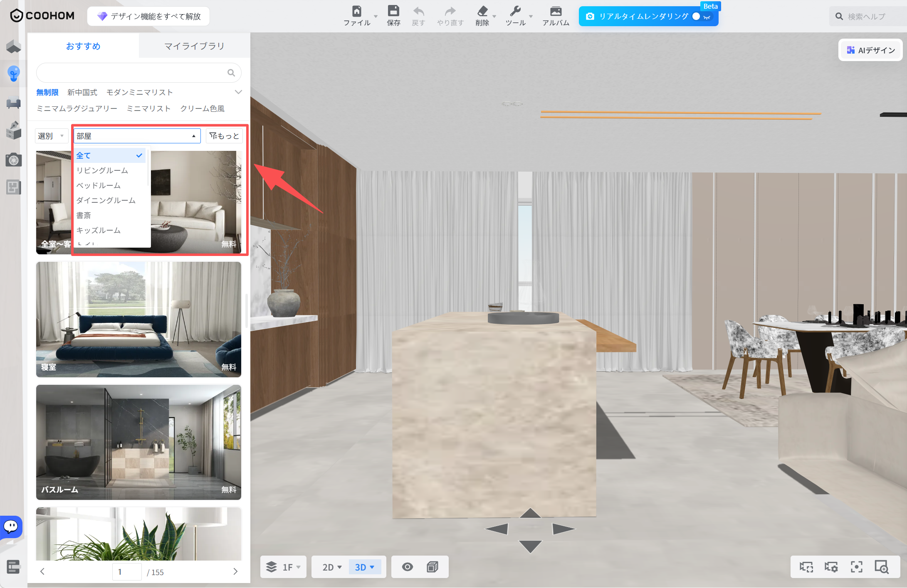The width and height of the screenshot is (907, 588).
Task: Expand the style tags chevron
Action: pyautogui.click(x=238, y=92)
